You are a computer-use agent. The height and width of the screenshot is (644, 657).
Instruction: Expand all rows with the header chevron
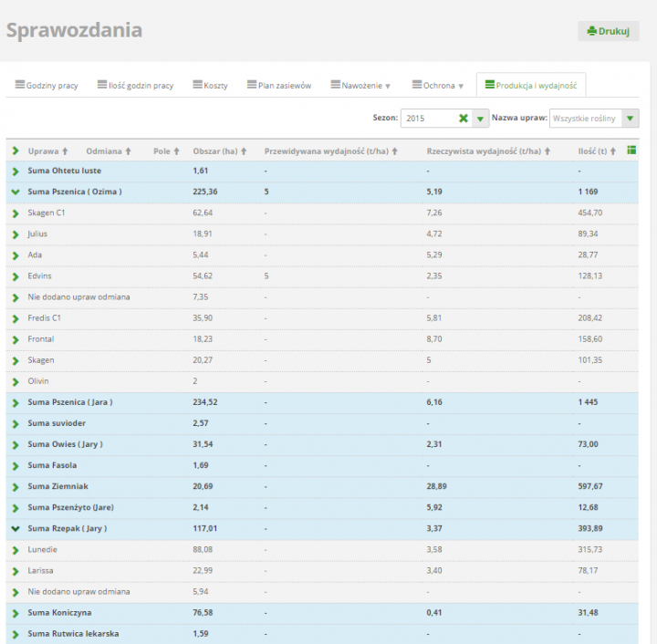16,151
